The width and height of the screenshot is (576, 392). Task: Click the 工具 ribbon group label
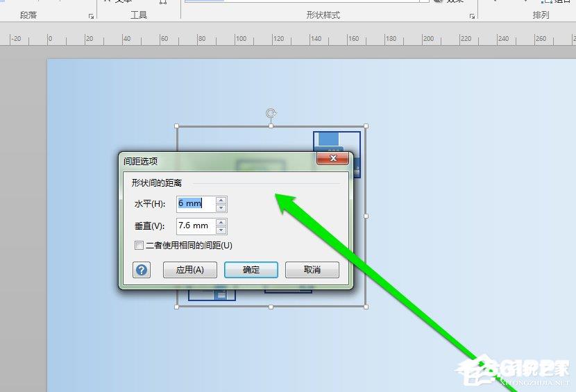[x=139, y=15]
